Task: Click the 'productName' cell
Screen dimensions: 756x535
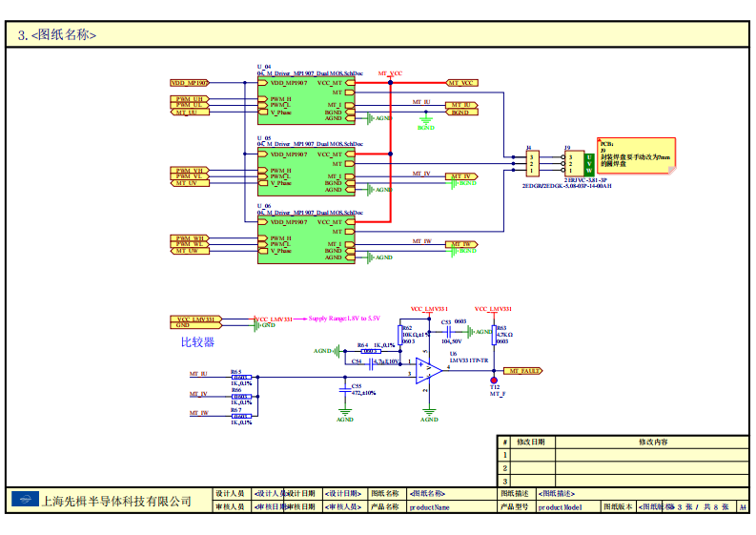Action: click(452, 507)
